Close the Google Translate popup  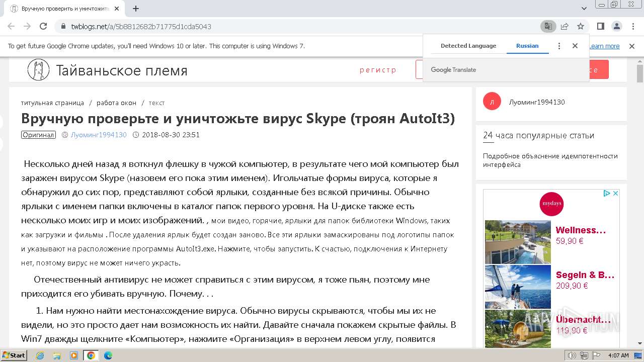575,46
